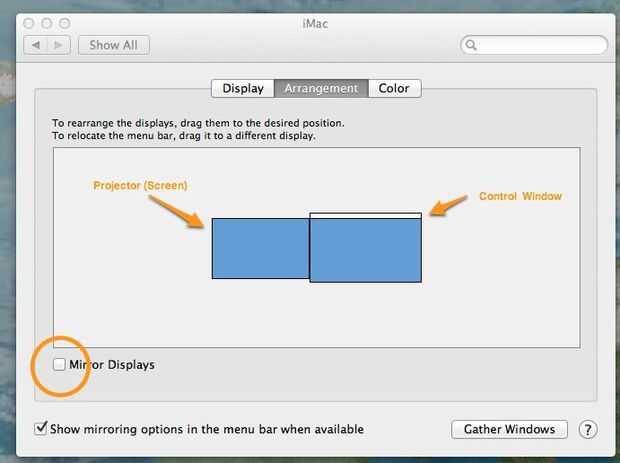Click the orange Control Window label
Viewport: 620px width, 463px height.
pos(520,196)
